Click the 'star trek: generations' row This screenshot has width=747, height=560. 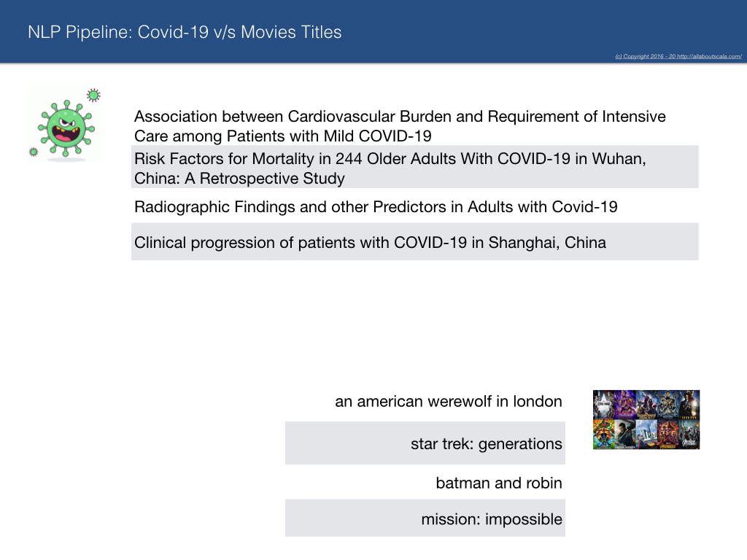tap(425, 443)
